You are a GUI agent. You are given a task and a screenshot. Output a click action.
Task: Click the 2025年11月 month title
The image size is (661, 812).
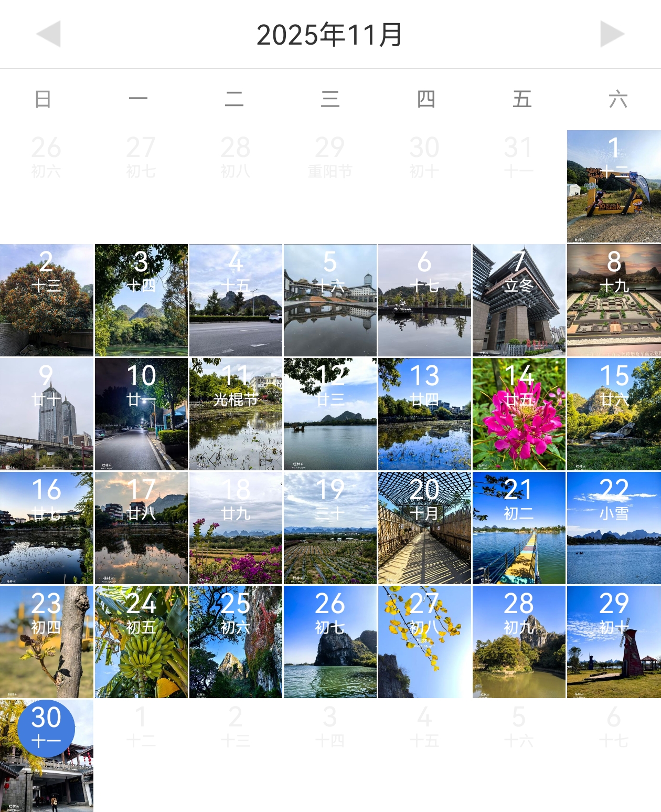(x=329, y=35)
